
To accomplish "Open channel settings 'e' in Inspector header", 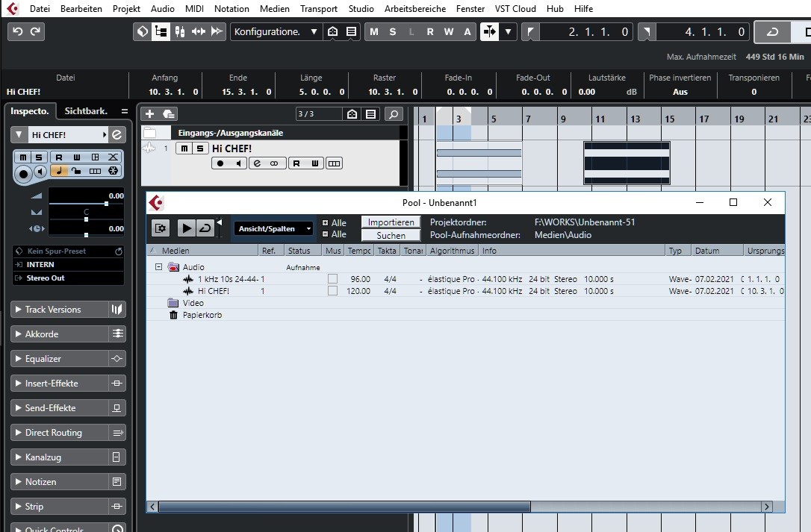I will pos(117,135).
